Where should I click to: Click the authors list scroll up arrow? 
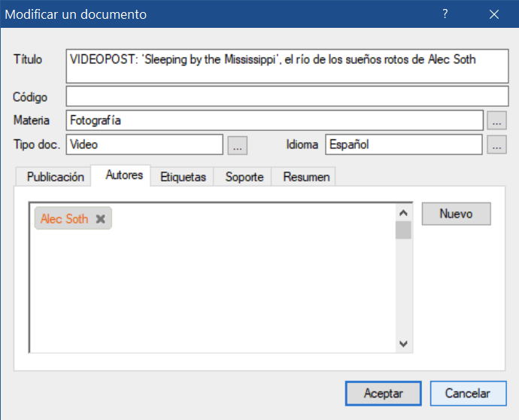(404, 212)
